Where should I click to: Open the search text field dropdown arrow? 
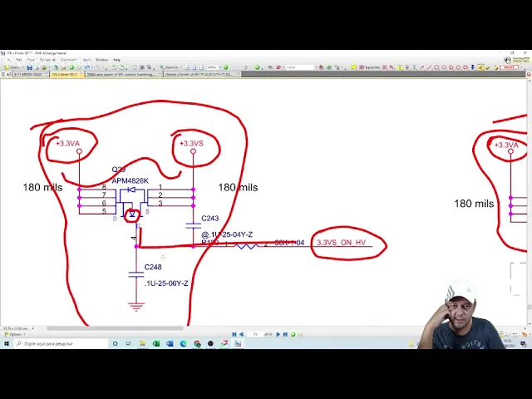click(x=316, y=67)
